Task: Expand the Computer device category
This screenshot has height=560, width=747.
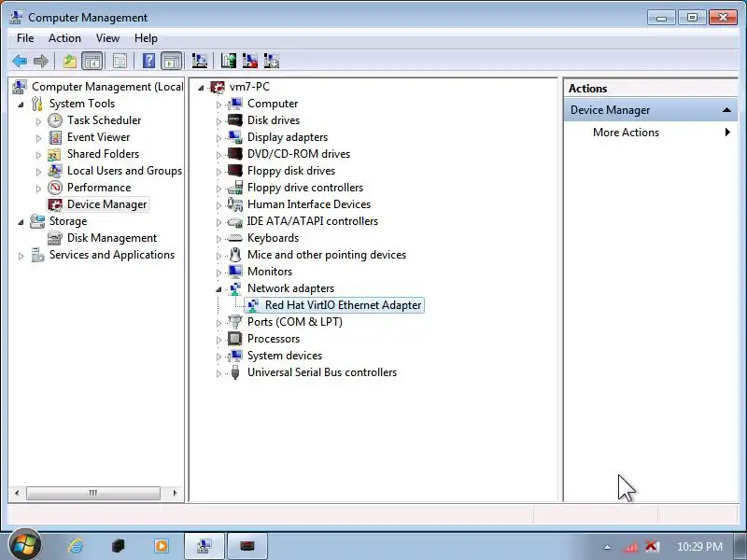Action: coord(218,105)
